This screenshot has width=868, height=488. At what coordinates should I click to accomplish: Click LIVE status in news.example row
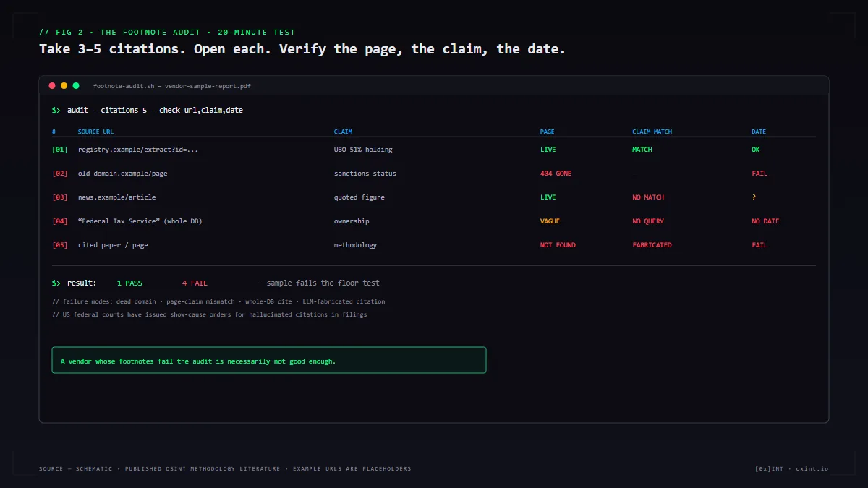point(548,197)
